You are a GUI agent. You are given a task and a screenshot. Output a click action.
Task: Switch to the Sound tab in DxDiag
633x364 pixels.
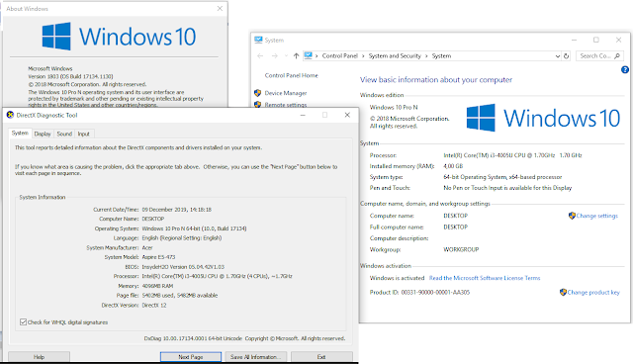[64, 134]
